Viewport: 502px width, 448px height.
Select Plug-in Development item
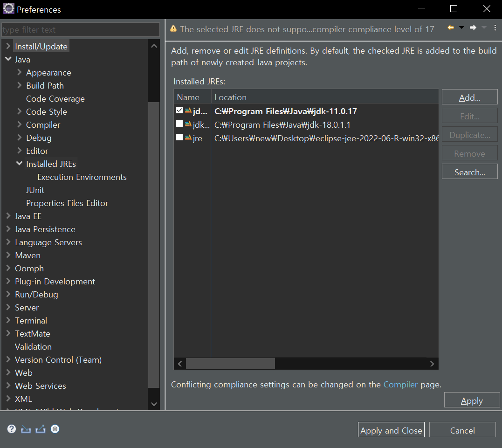55,282
